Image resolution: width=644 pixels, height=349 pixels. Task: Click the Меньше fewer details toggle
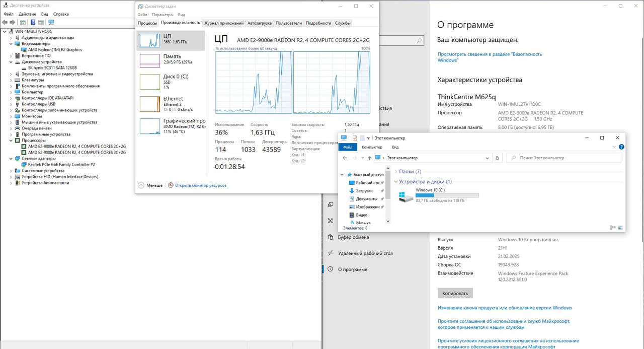tap(150, 185)
